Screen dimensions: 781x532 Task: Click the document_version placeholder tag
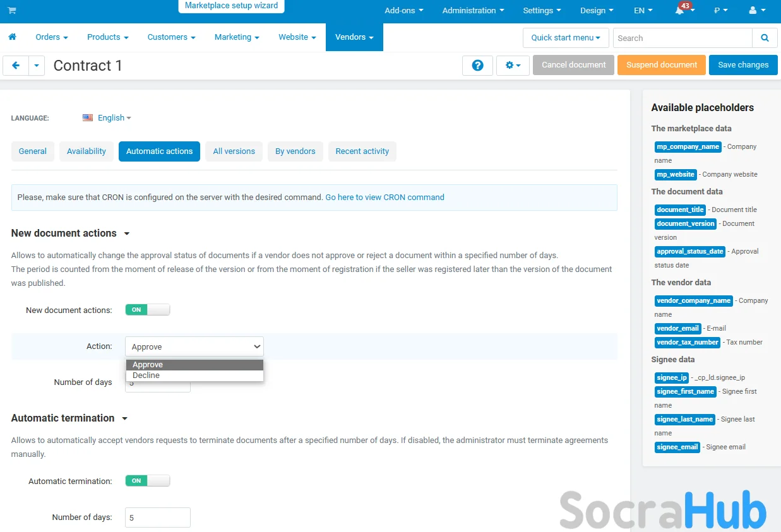tap(685, 223)
